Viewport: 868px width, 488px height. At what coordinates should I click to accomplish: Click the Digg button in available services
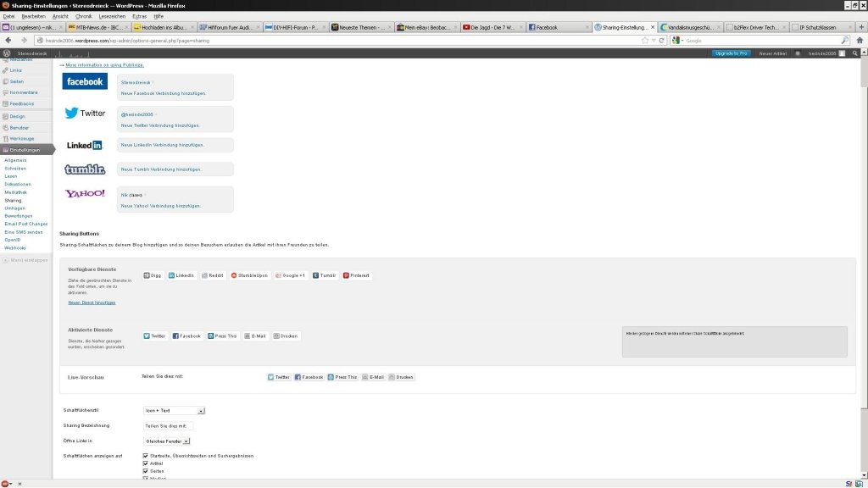pos(153,275)
